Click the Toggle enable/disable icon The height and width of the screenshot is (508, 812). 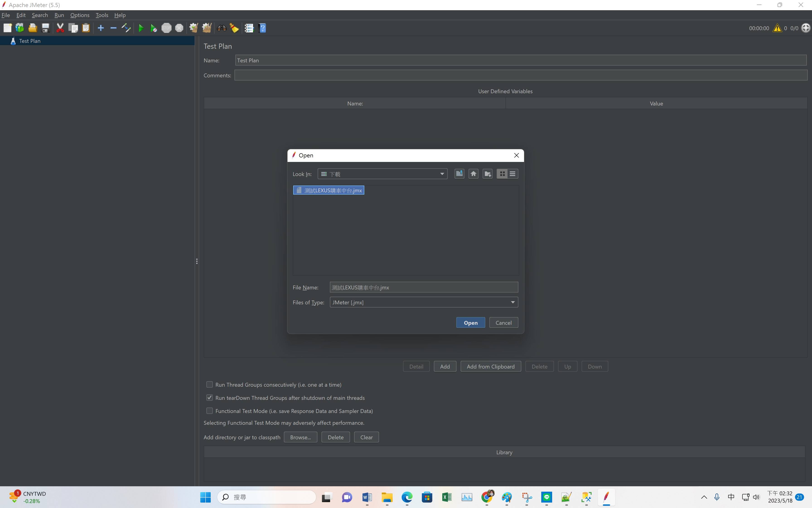pyautogui.click(x=126, y=28)
